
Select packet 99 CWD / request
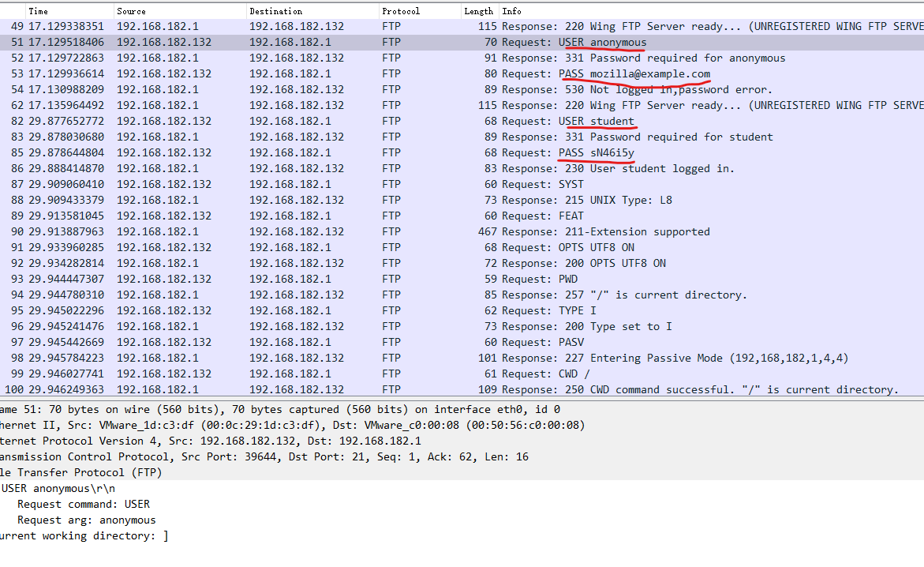pyautogui.click(x=462, y=374)
